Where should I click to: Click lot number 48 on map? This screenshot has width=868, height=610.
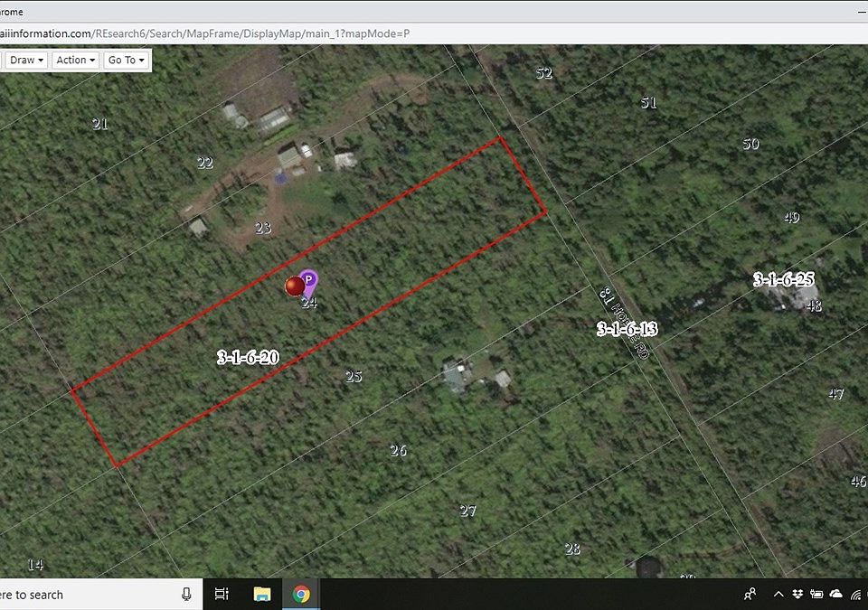814,305
